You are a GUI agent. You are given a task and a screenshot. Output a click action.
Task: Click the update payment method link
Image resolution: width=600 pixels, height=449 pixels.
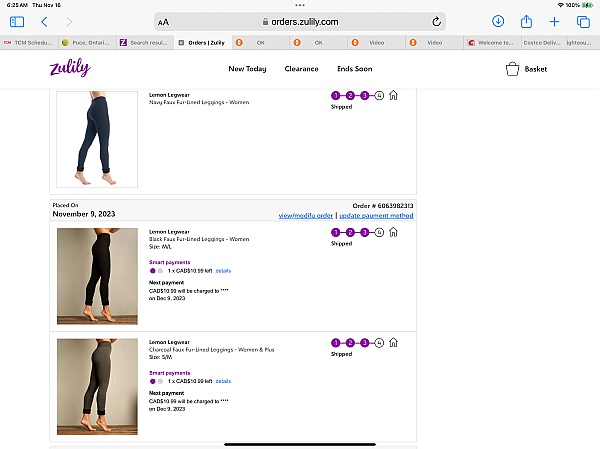[376, 216]
